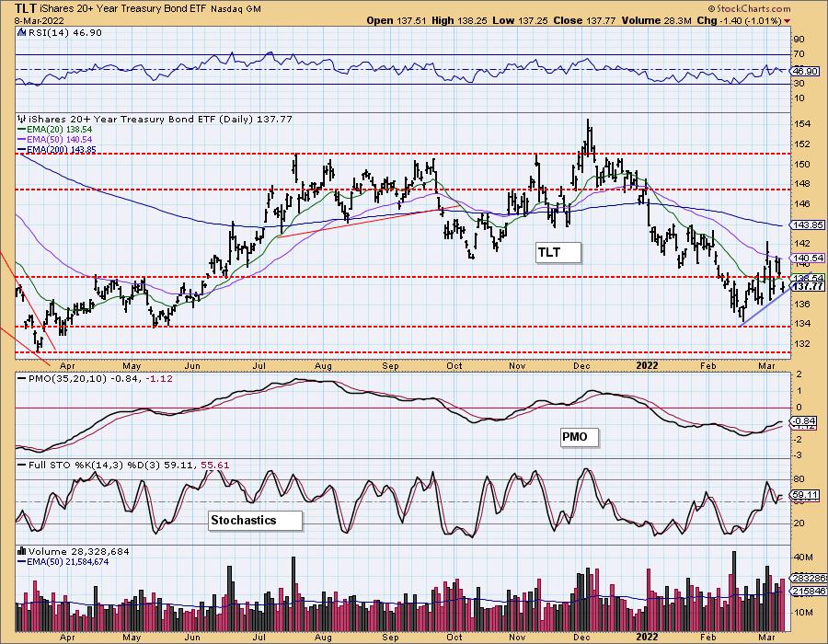Image resolution: width=828 pixels, height=644 pixels.
Task: Click the red down arrow next to Chg
Action: 787,20
